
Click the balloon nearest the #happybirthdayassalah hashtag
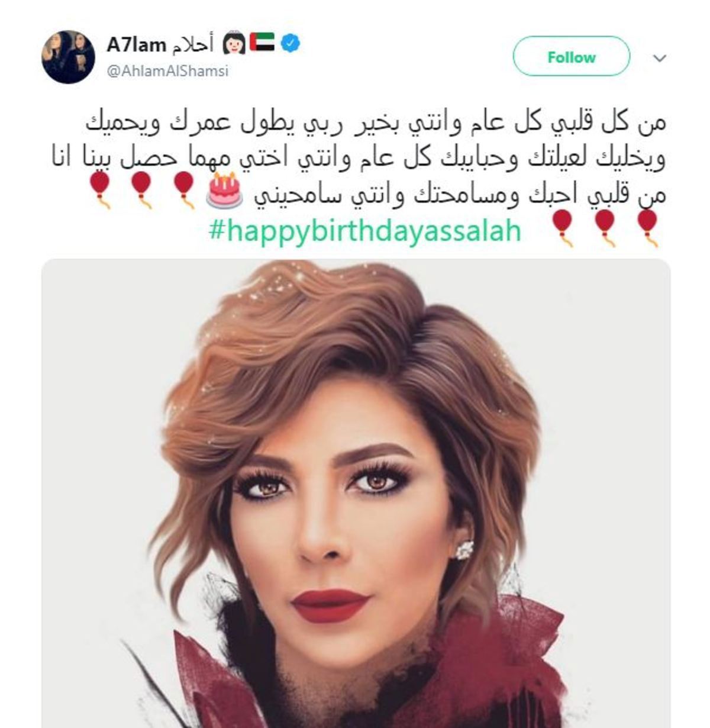[562, 228]
